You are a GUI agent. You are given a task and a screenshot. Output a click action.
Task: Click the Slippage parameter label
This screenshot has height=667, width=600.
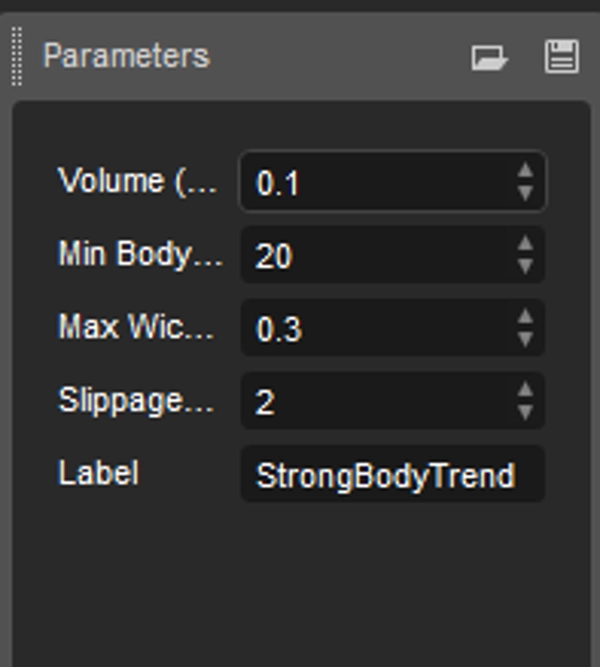(x=136, y=400)
